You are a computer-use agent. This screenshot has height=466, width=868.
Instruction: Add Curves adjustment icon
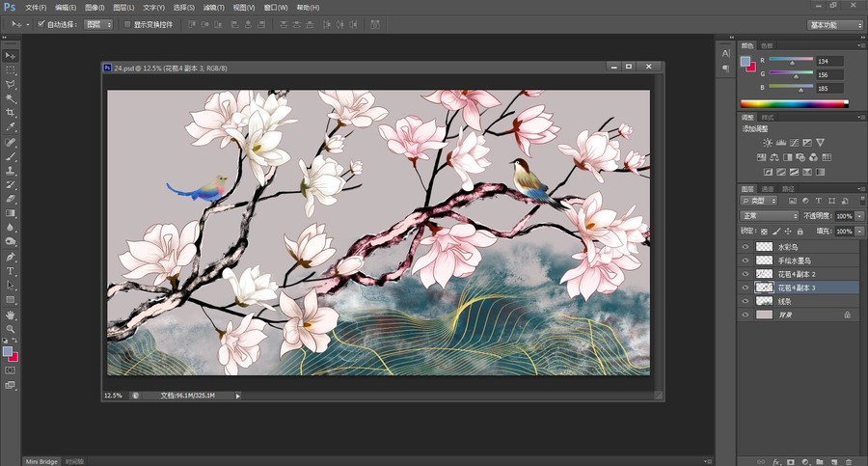795,143
